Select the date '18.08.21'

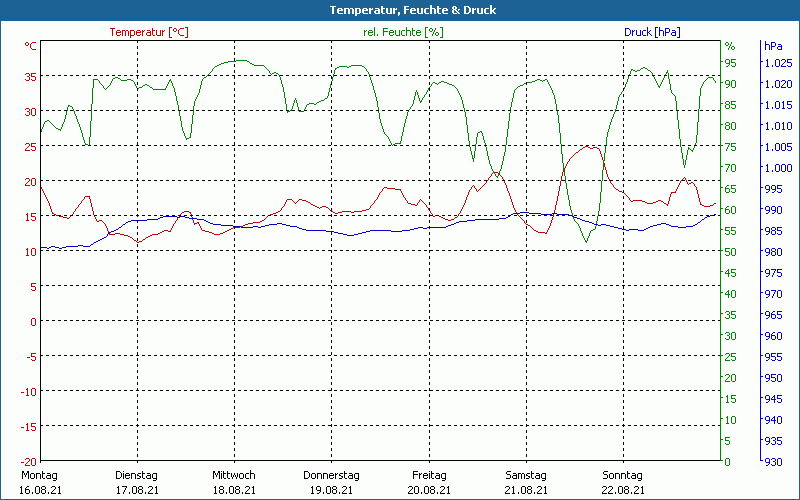[234, 490]
